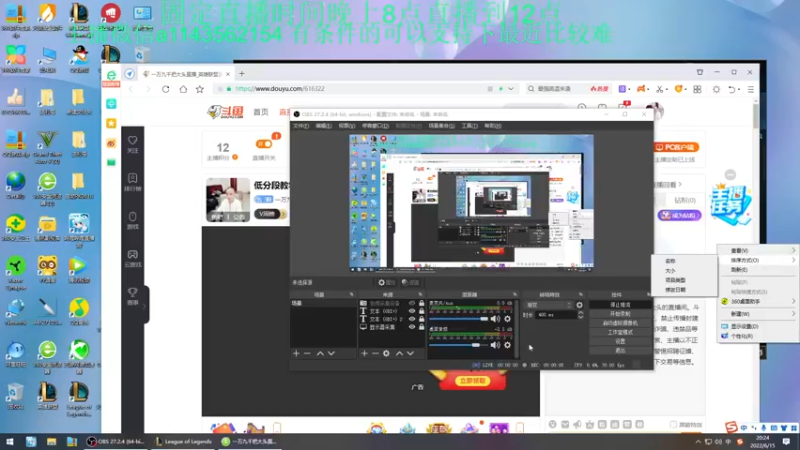Image resolution: width=800 pixels, height=450 pixels.
Task: Open OBS 编辑(E) menu
Action: pos(323,126)
